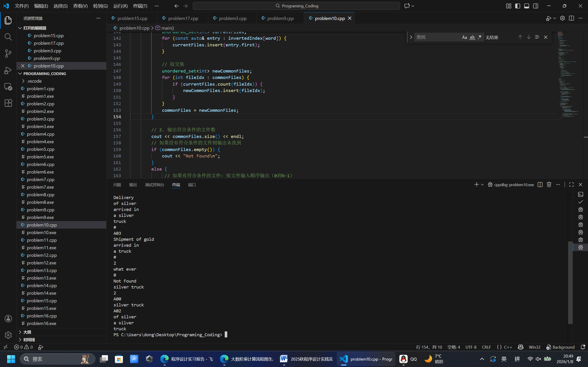The image size is (588, 367).
Task: Open the 文件(F) menu
Action: click(22, 6)
